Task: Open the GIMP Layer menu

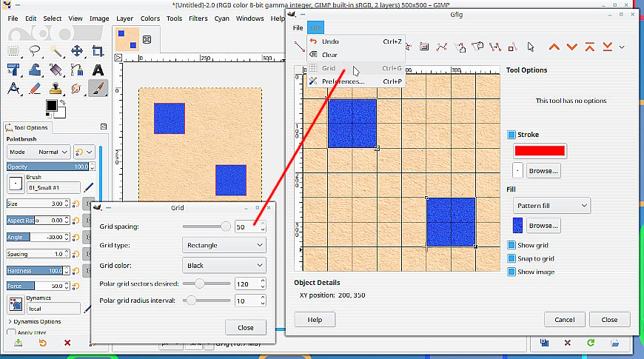Action: coord(124,19)
